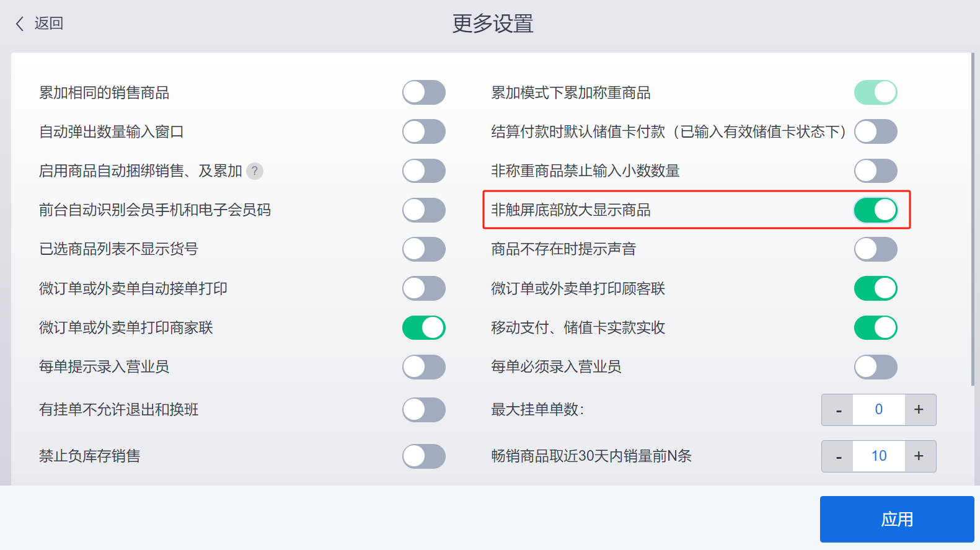The width and height of the screenshot is (980, 550).
Task: Turn off 微订单或外卖单打印商家联 switch
Action: coord(424,327)
